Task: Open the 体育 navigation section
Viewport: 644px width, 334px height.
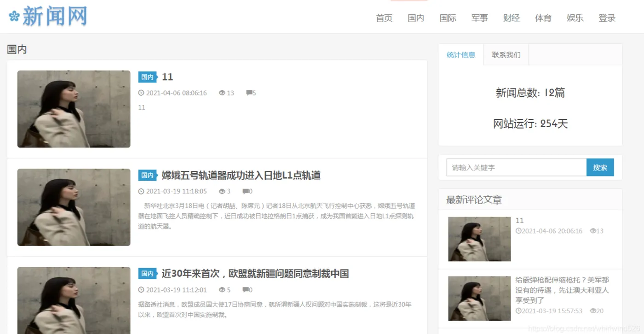Action: coord(543,18)
